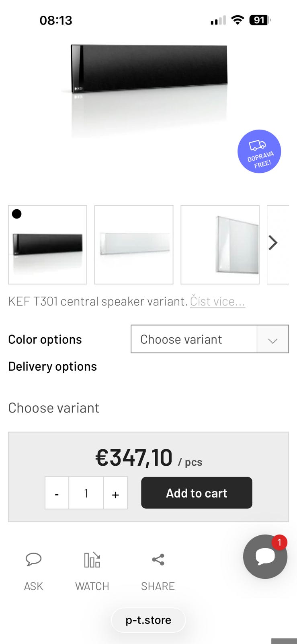Tap the p-t.store address pill
Screen dimensions: 297x644
(148, 620)
